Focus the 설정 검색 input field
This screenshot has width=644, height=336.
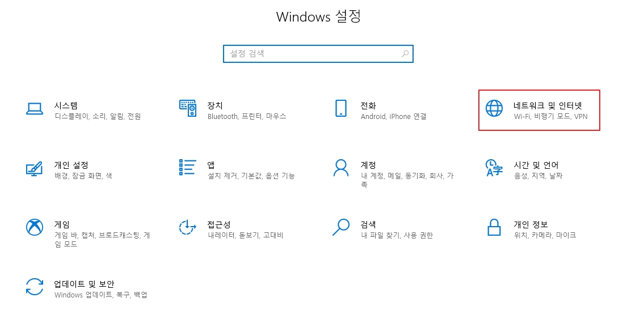coord(318,54)
